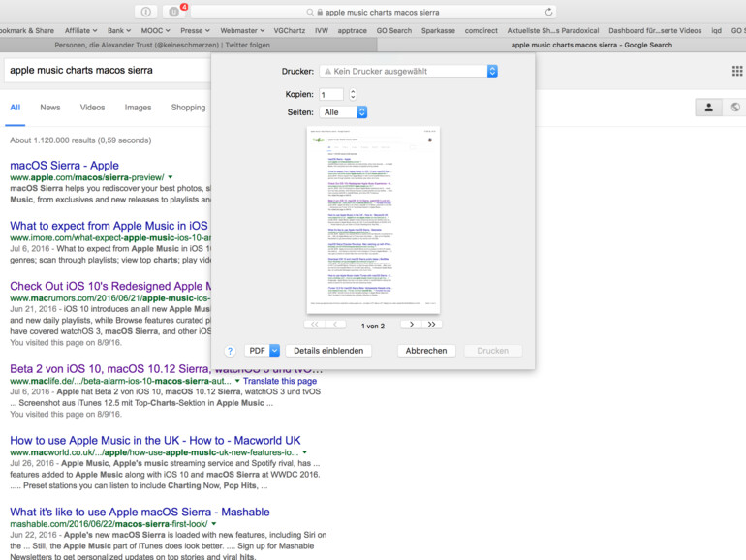Open the Google apps grid icon
This screenshot has width=746, height=560.
click(737, 71)
